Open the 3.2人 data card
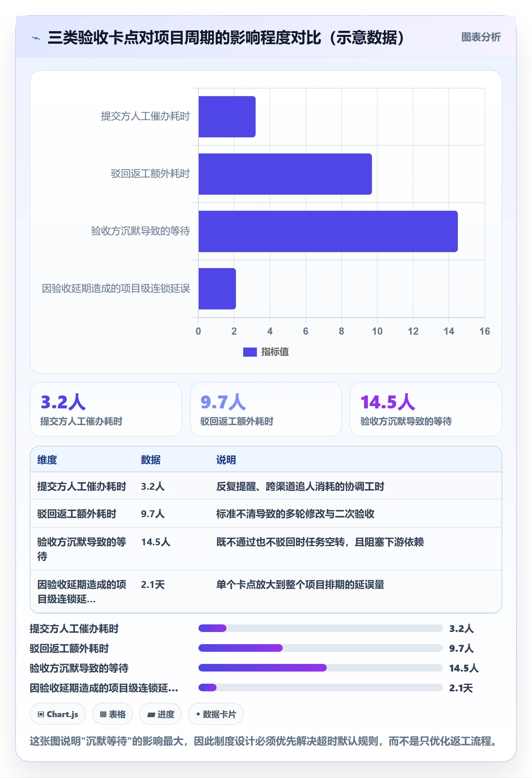Image resolution: width=532 pixels, height=778 pixels. click(x=106, y=409)
